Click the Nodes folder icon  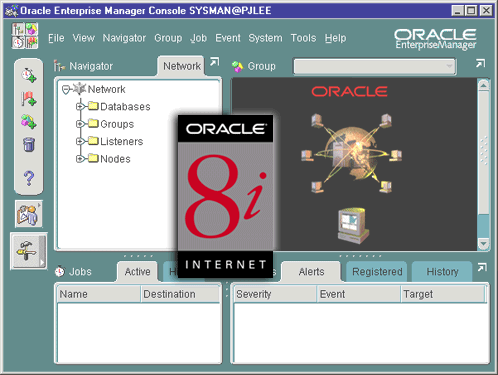point(94,158)
